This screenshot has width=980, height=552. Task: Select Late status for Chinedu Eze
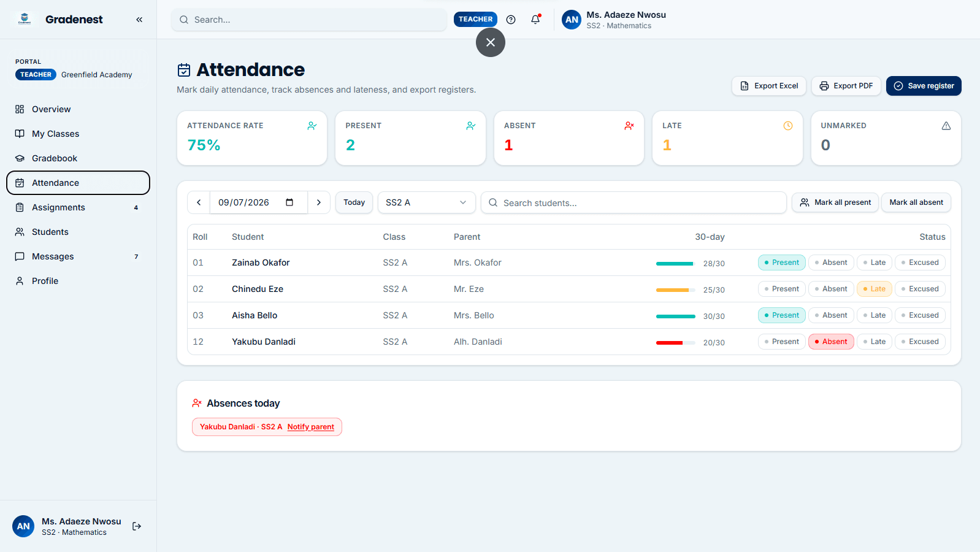[x=875, y=289]
